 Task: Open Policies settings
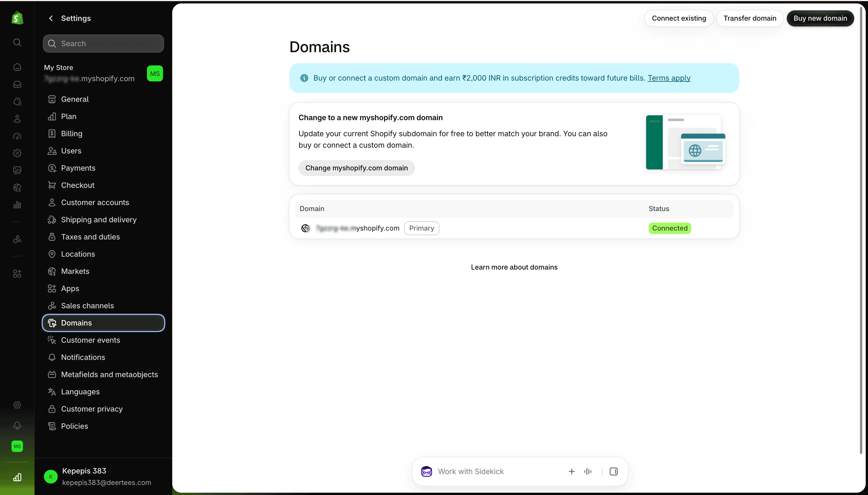point(103,426)
